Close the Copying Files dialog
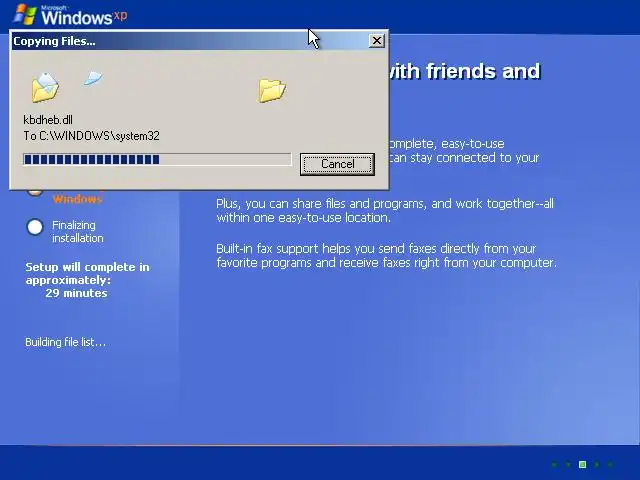Image resolution: width=640 pixels, height=480 pixels. [x=376, y=41]
